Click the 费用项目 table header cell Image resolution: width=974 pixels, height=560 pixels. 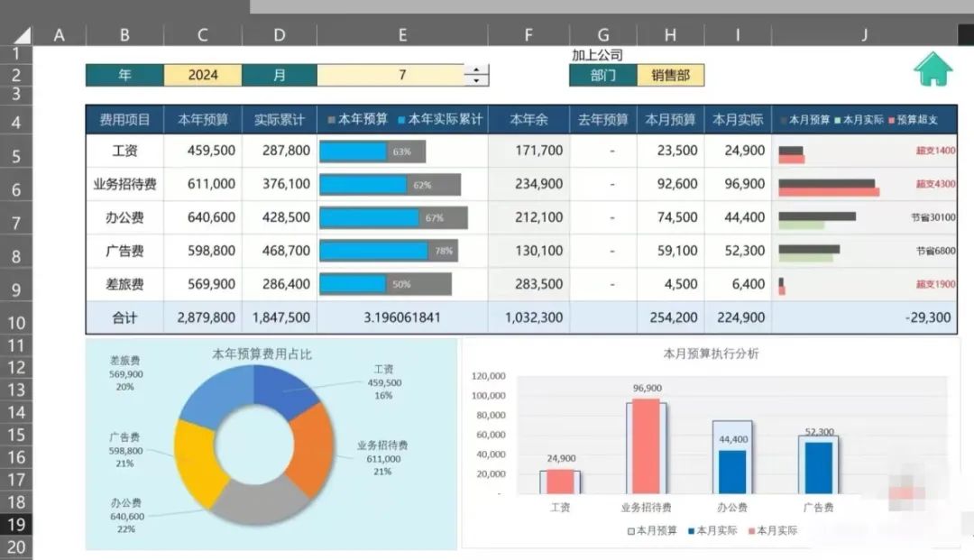pyautogui.click(x=124, y=120)
